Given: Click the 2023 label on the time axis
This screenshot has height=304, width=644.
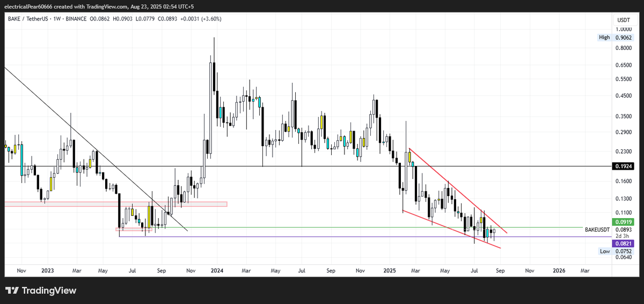Looking at the screenshot, I should [x=47, y=271].
